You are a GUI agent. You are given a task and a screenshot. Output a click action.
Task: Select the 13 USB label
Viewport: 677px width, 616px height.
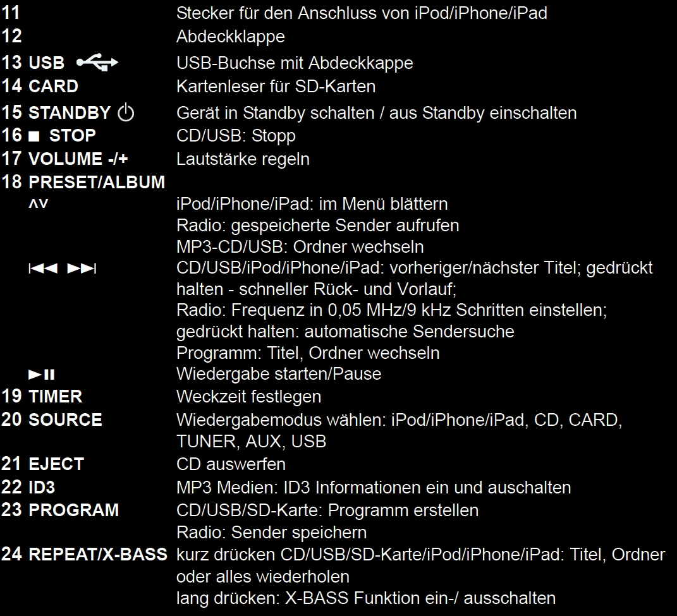(x=33, y=63)
